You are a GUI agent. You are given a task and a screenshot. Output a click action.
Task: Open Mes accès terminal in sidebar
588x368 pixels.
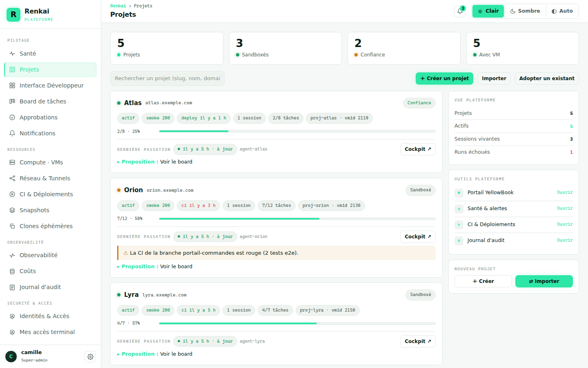(51, 332)
